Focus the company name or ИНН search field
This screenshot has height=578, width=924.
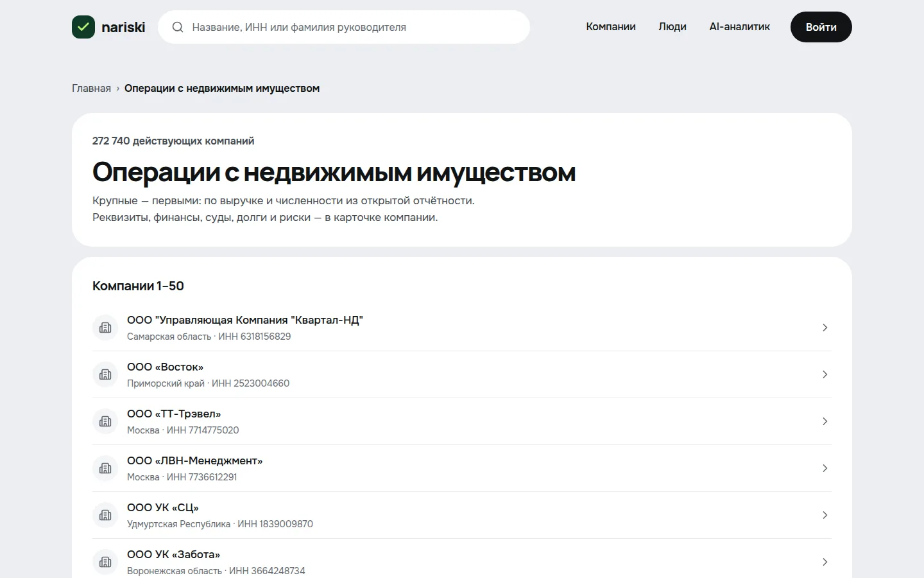pyautogui.click(x=344, y=27)
